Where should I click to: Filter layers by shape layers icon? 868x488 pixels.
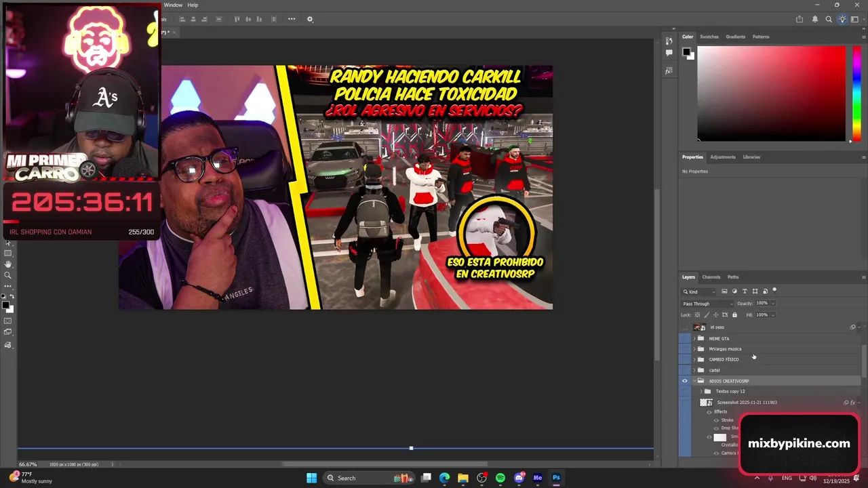[x=755, y=291]
